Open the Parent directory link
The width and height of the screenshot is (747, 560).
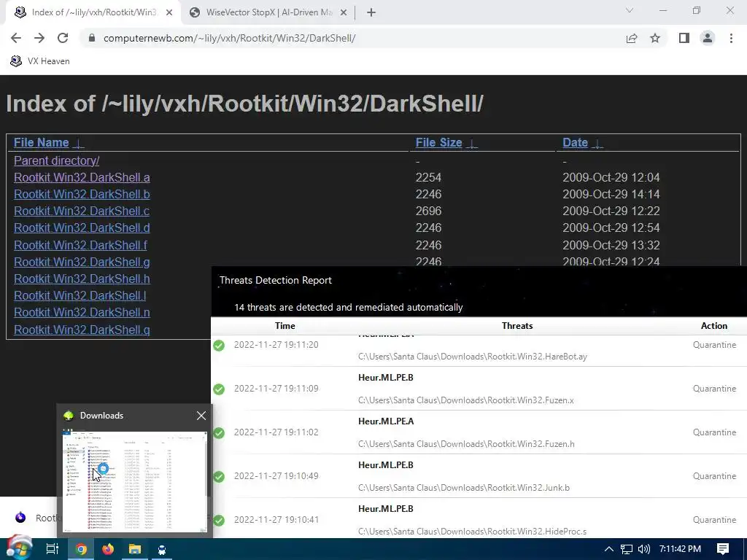[56, 161]
